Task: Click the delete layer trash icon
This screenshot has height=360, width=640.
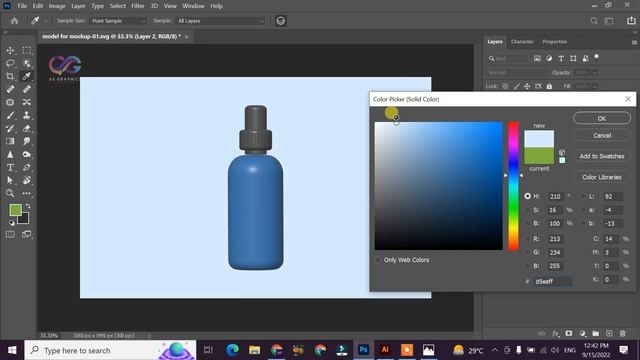Action: [622, 333]
